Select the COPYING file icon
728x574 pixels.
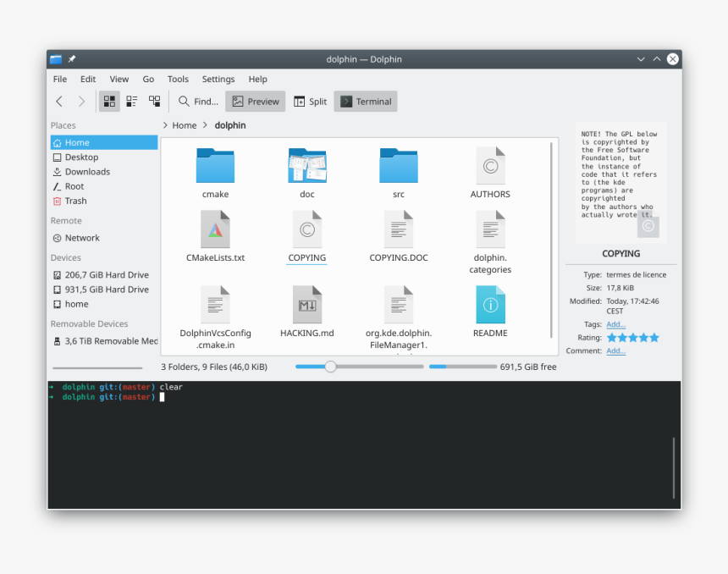(x=307, y=229)
